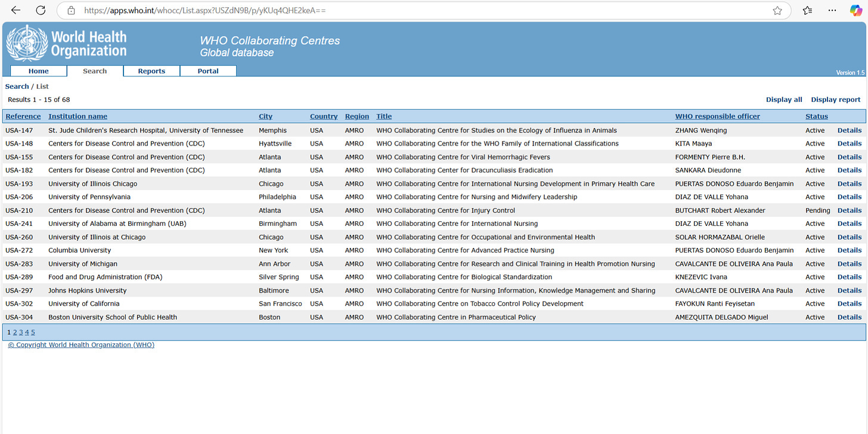Open Details for USA-182 row
This screenshot has width=868, height=434.
coord(850,170)
